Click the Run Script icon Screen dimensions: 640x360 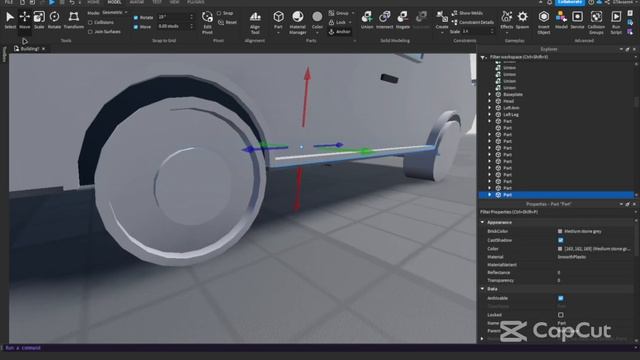616,22
